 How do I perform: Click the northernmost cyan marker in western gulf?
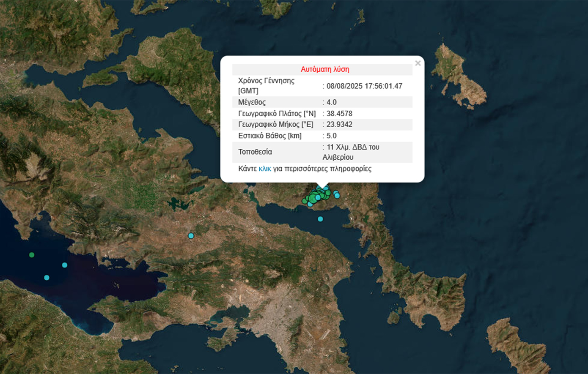(65, 265)
